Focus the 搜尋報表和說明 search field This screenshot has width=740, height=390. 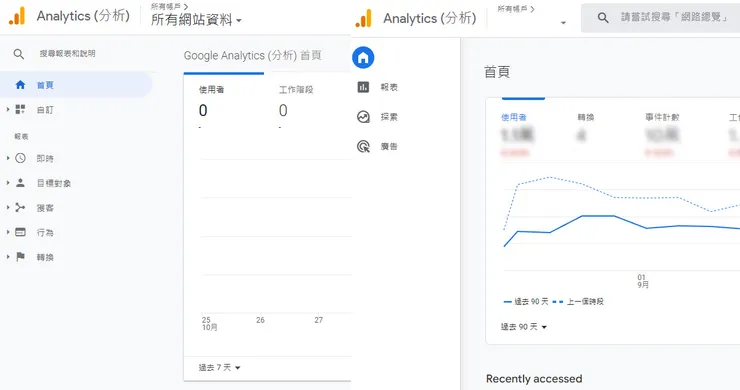click(67, 54)
